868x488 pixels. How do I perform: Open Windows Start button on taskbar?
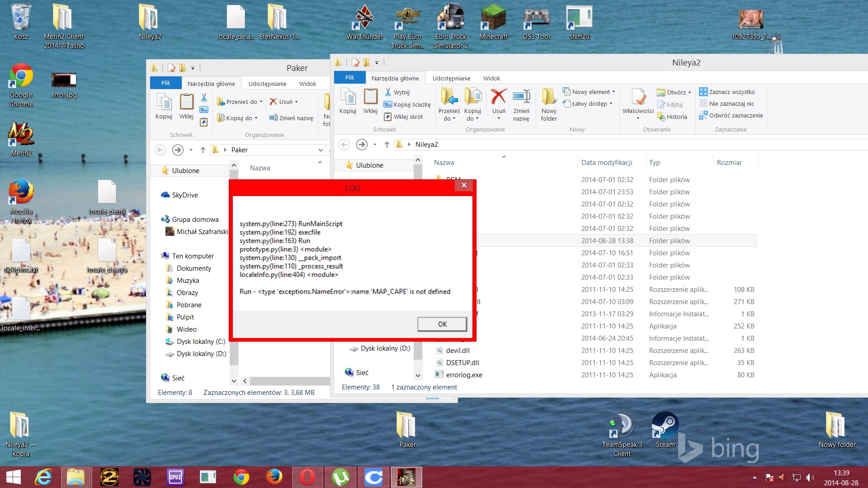[14, 477]
